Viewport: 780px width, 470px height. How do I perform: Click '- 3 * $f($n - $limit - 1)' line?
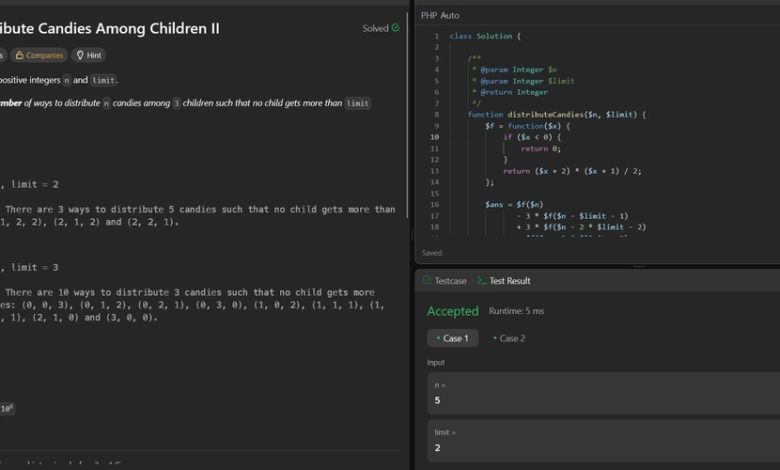coord(573,216)
